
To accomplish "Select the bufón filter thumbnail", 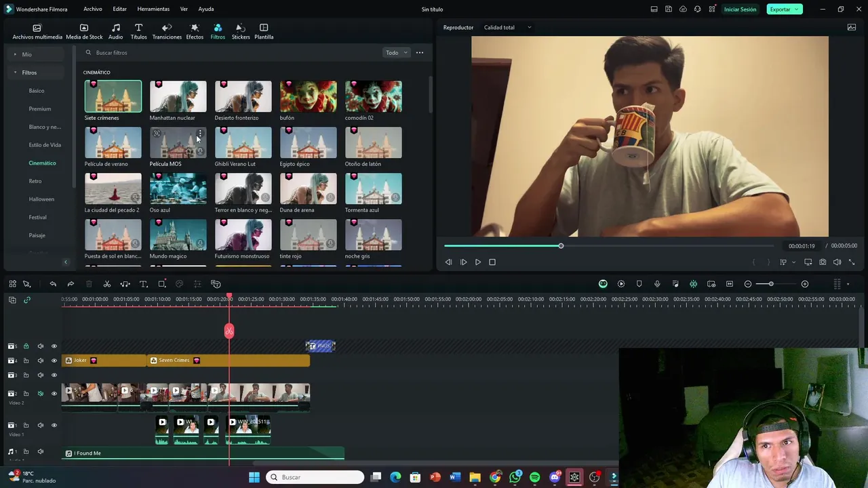I will click(309, 96).
